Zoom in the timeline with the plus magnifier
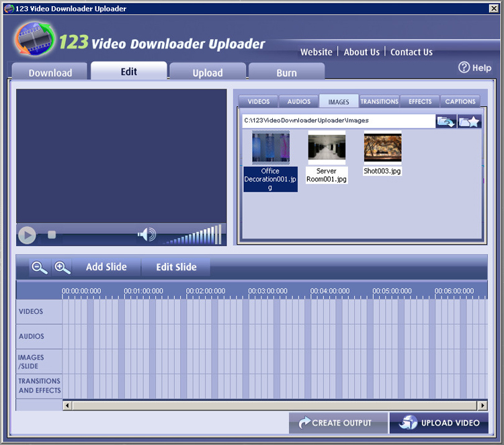This screenshot has width=504, height=445. [x=62, y=268]
